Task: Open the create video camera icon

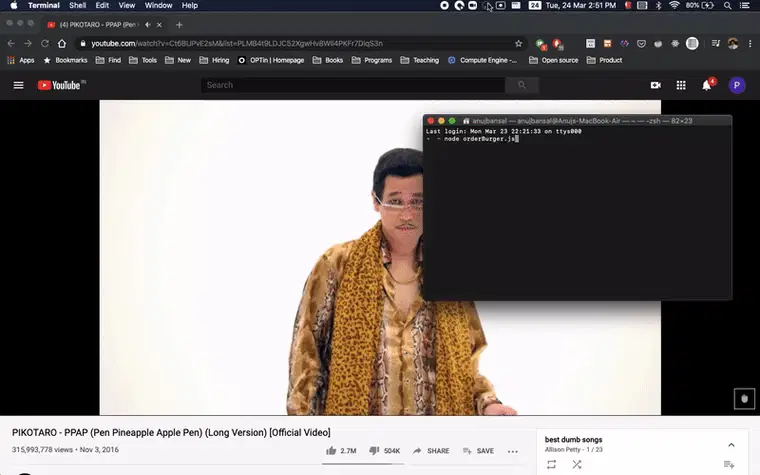Action: 655,85
